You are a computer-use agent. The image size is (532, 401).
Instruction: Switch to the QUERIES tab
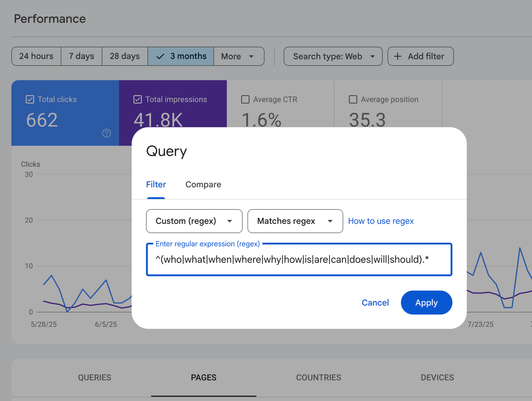coord(94,378)
